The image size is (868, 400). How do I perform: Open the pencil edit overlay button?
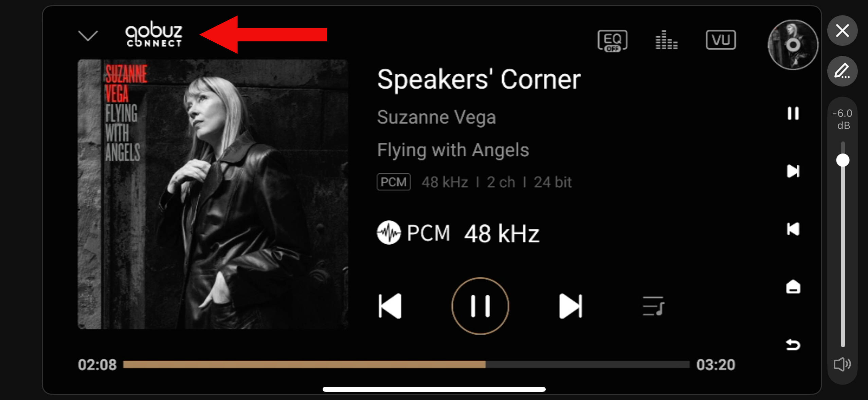pyautogui.click(x=842, y=71)
